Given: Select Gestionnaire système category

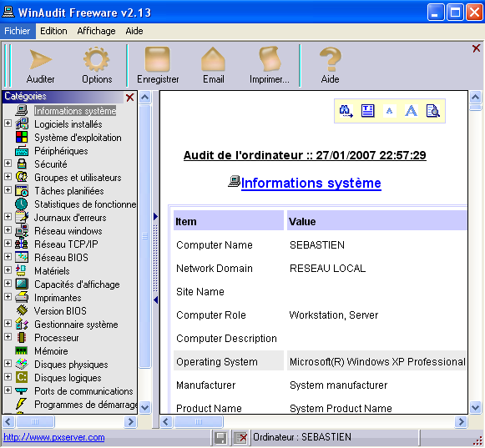Looking at the screenshot, I should tap(76, 325).
